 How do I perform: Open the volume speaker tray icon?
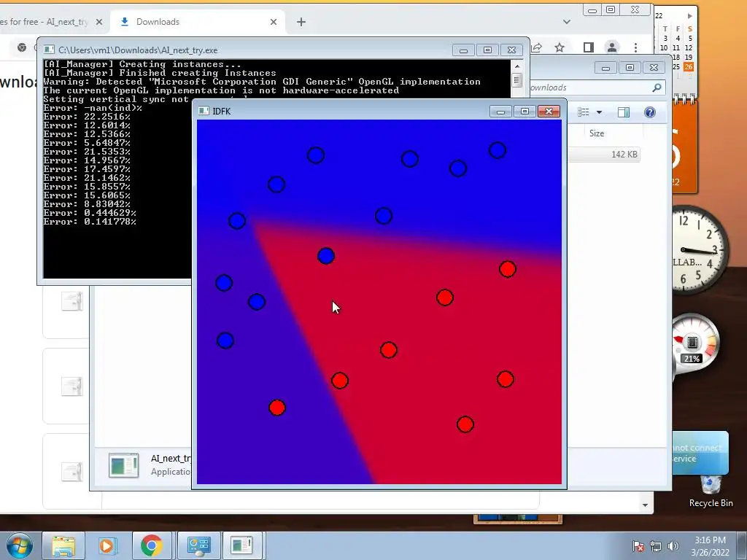click(673, 546)
